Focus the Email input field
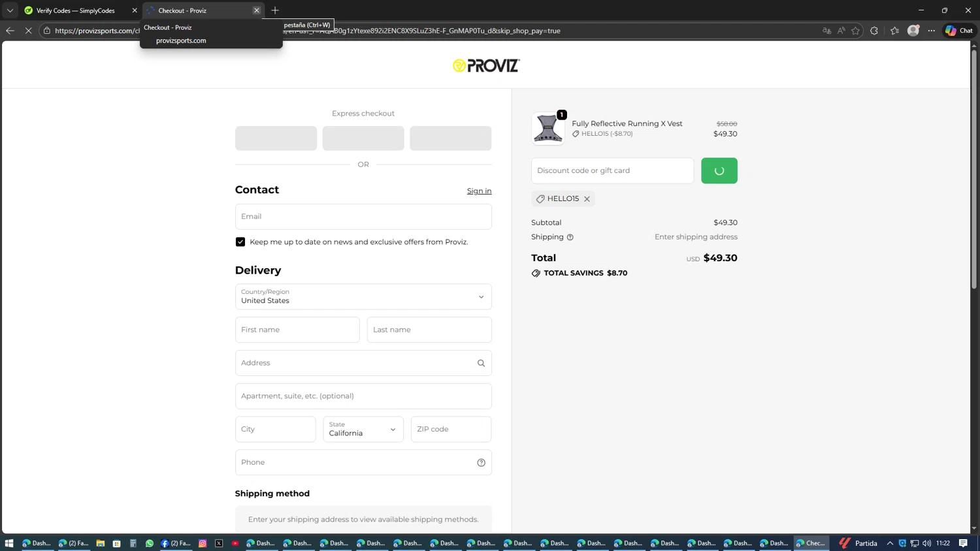Viewport: 980px width, 551px height. pyautogui.click(x=363, y=217)
